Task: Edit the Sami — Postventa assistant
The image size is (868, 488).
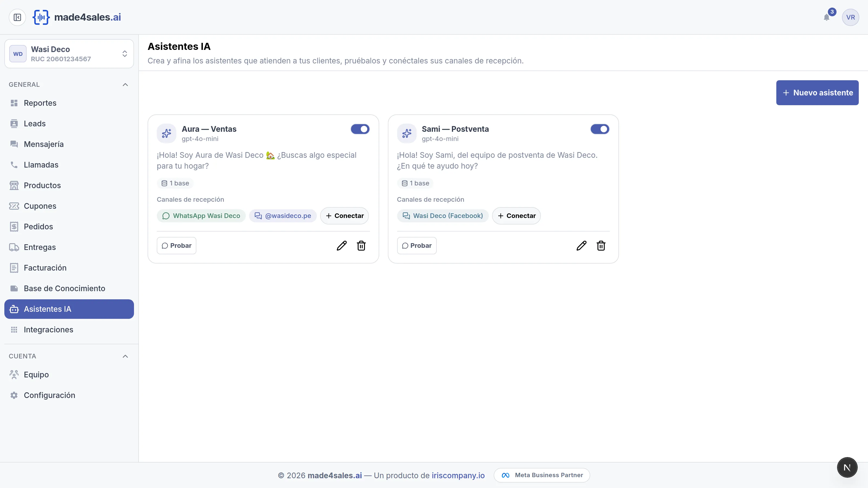Action: [x=582, y=246]
